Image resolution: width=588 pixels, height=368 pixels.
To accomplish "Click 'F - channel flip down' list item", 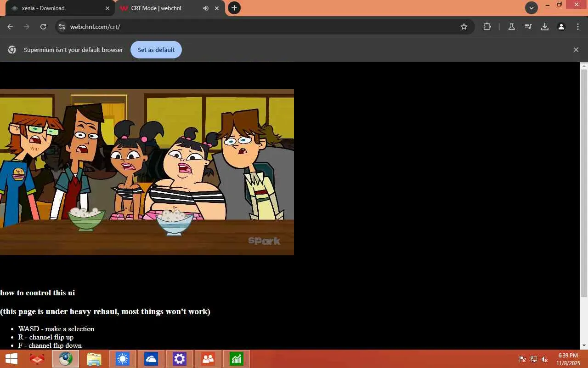I will click(50, 345).
